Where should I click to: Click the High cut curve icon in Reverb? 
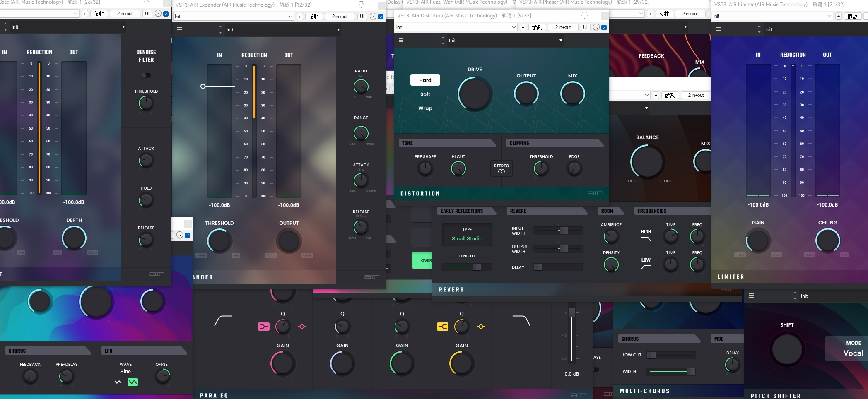646,239
